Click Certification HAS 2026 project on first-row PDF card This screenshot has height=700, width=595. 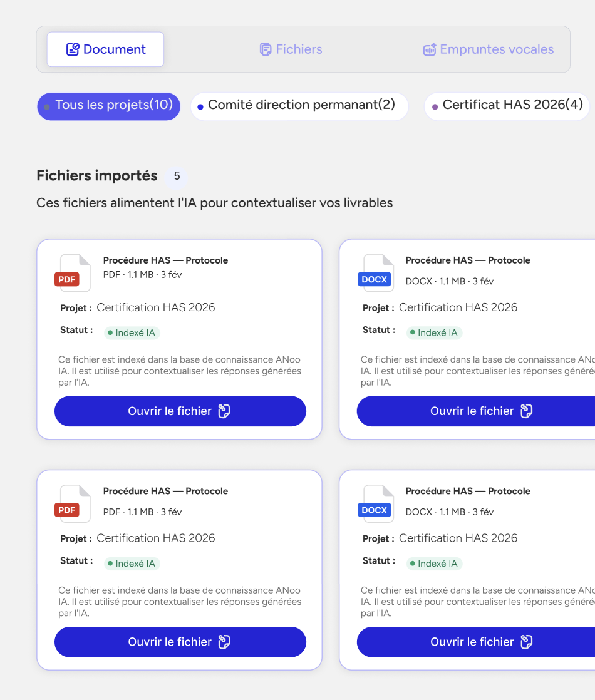[156, 307]
